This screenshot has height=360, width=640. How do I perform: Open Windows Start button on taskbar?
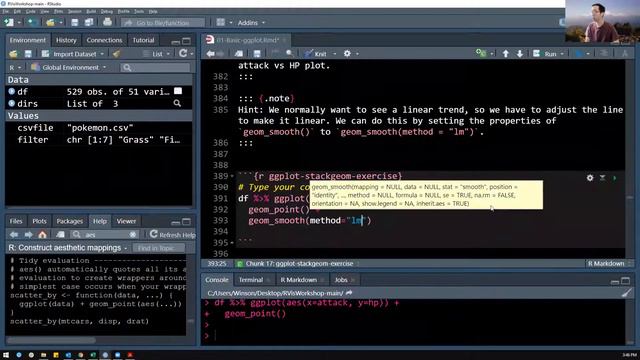click(6, 355)
